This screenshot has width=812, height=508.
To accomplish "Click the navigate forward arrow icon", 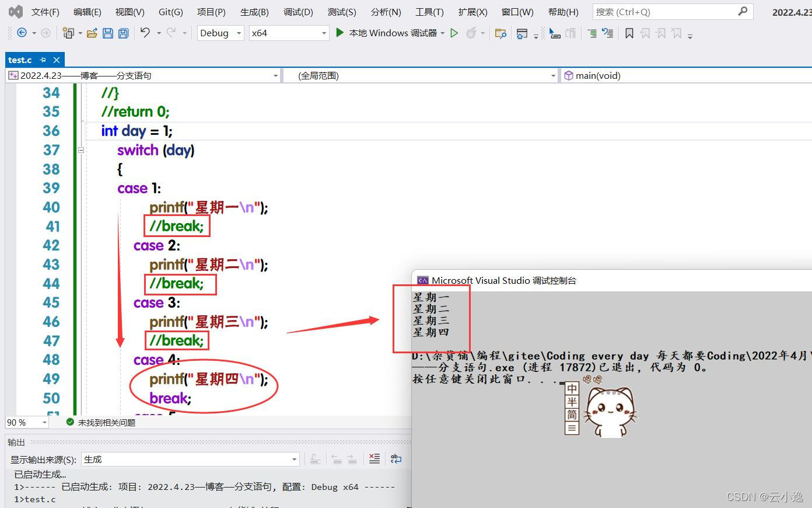I will pyautogui.click(x=45, y=33).
